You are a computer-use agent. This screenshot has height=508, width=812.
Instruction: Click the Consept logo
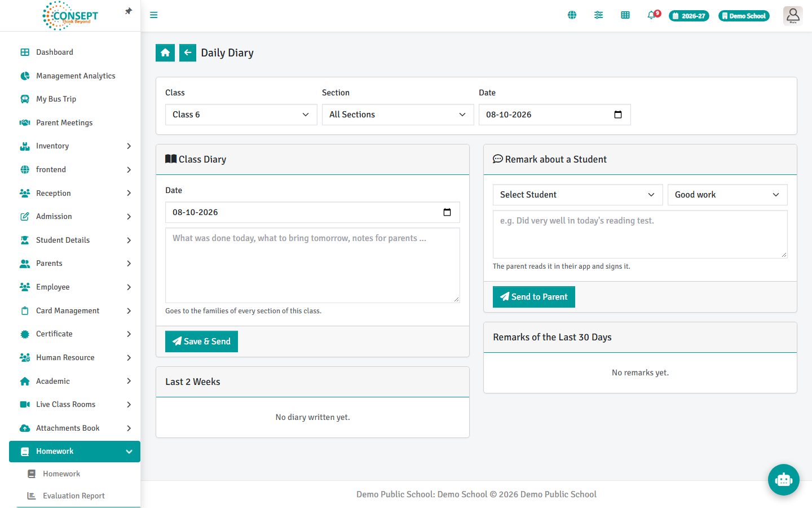coord(70,15)
